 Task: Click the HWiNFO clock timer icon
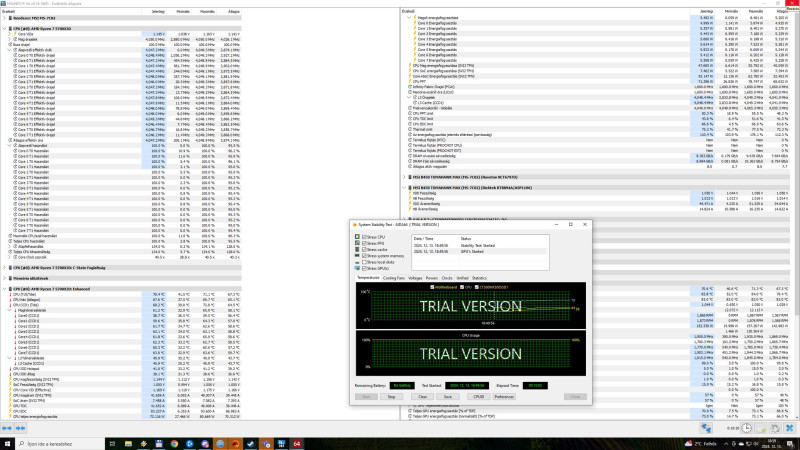[746, 428]
